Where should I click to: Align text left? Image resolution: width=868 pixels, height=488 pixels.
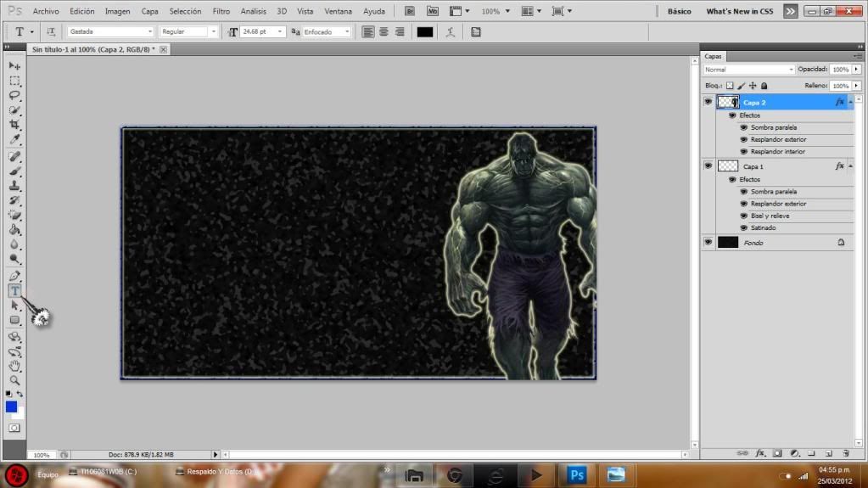367,32
